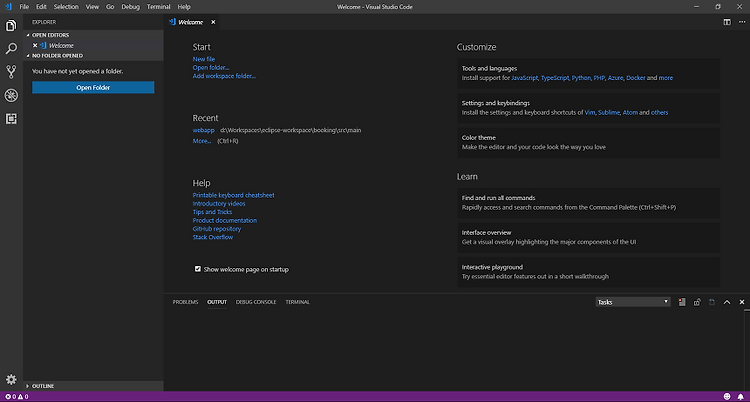Open the output log file icon
This screenshot has width=750, height=402.
(x=712, y=302)
